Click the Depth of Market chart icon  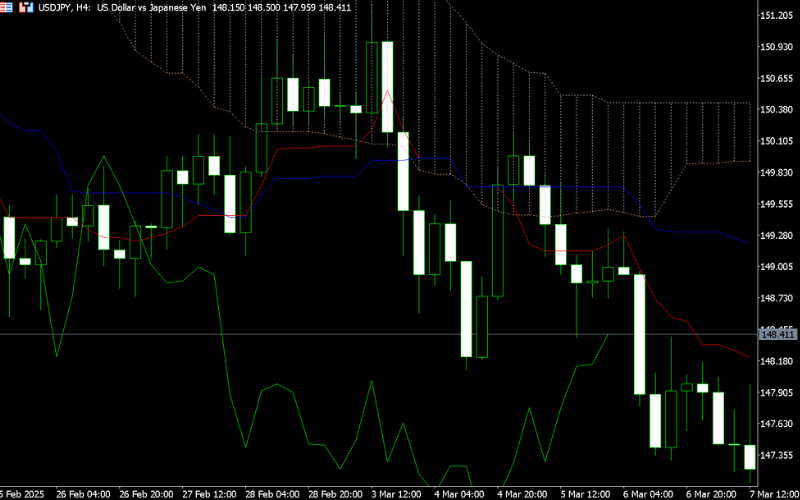24,7
